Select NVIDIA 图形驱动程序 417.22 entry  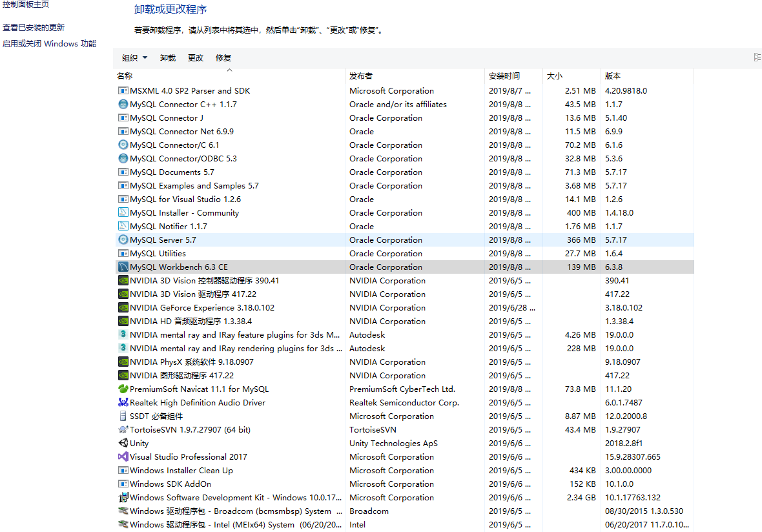(404, 376)
